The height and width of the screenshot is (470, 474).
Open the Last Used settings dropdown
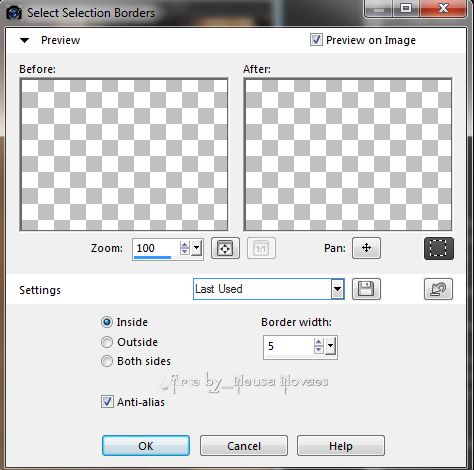click(337, 289)
